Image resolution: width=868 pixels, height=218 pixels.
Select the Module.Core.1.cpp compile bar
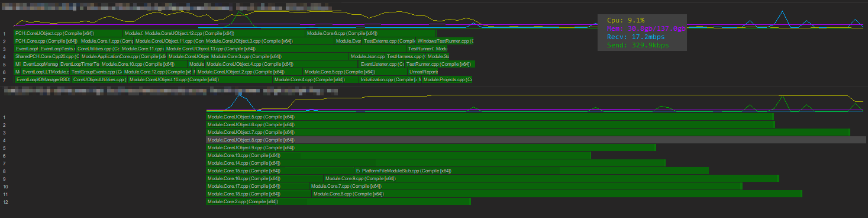[107, 41]
